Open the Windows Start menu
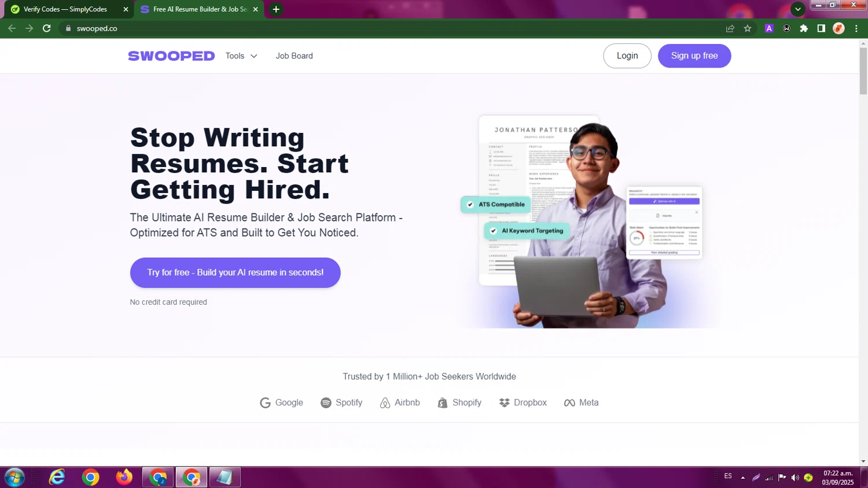The image size is (868, 488). point(14,478)
